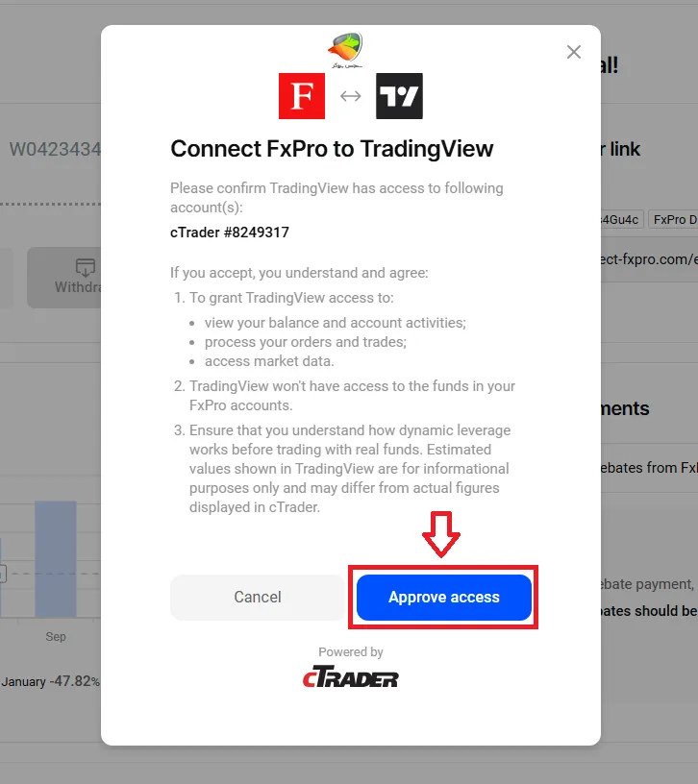Approve access for TradingView
698x784 pixels.
coord(444,597)
